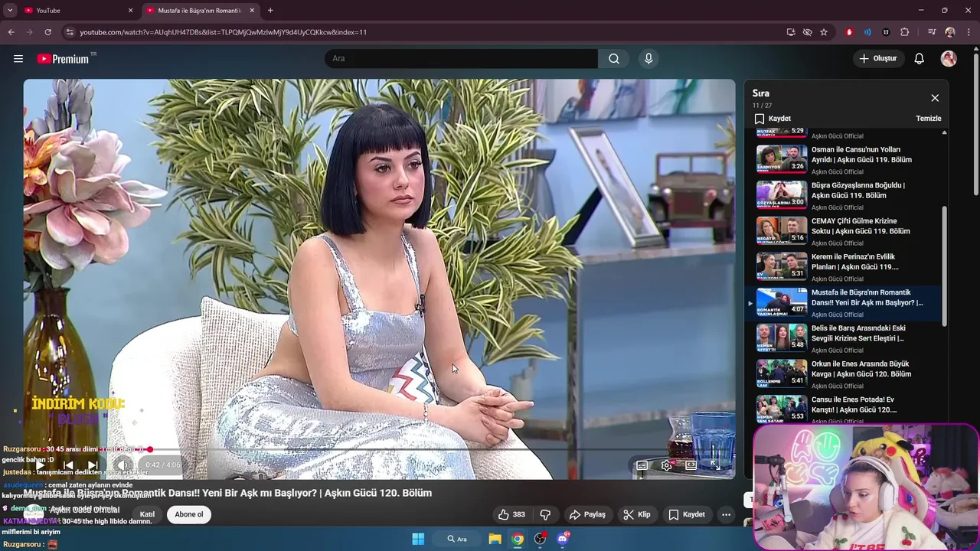Open more actions three-dot menu
Screen dimensions: 980x551
point(726,514)
